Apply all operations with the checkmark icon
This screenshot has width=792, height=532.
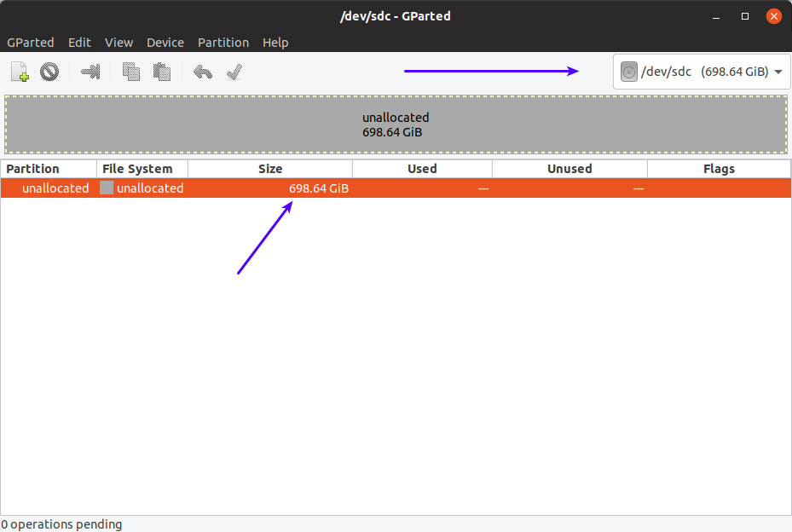pyautogui.click(x=234, y=72)
